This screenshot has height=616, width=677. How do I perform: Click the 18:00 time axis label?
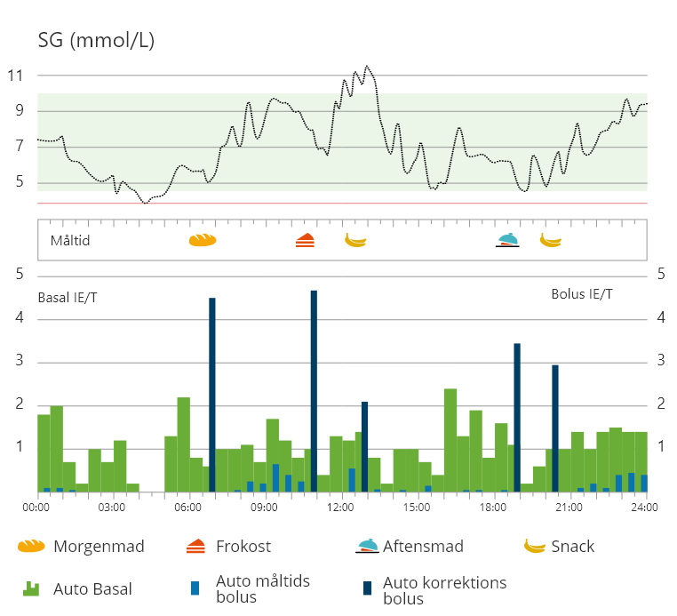click(x=493, y=508)
